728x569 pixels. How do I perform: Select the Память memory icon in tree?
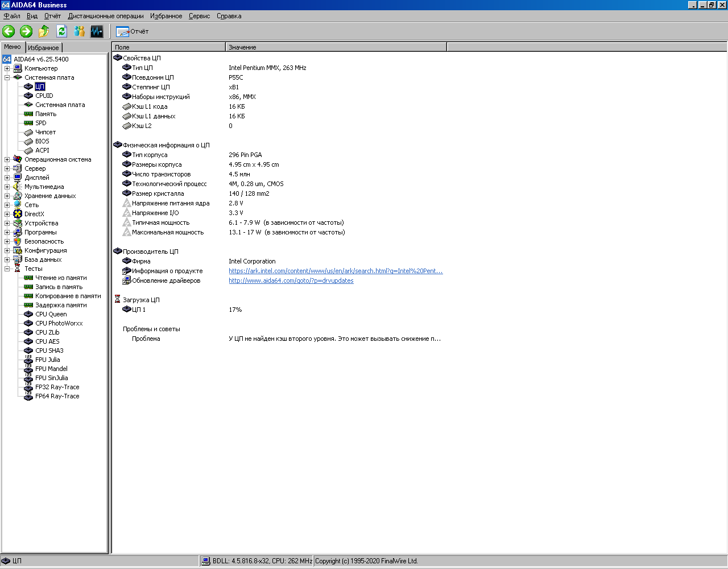point(28,114)
